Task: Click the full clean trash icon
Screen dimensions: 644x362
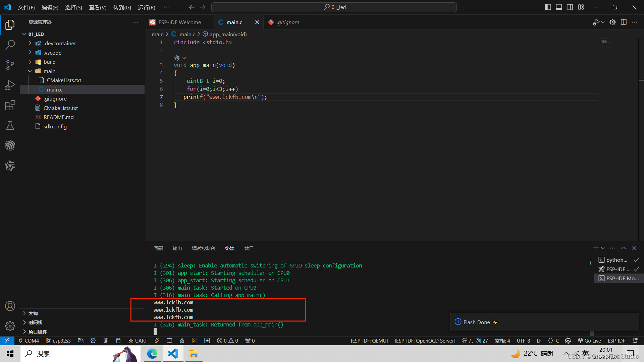Action: click(x=106, y=341)
